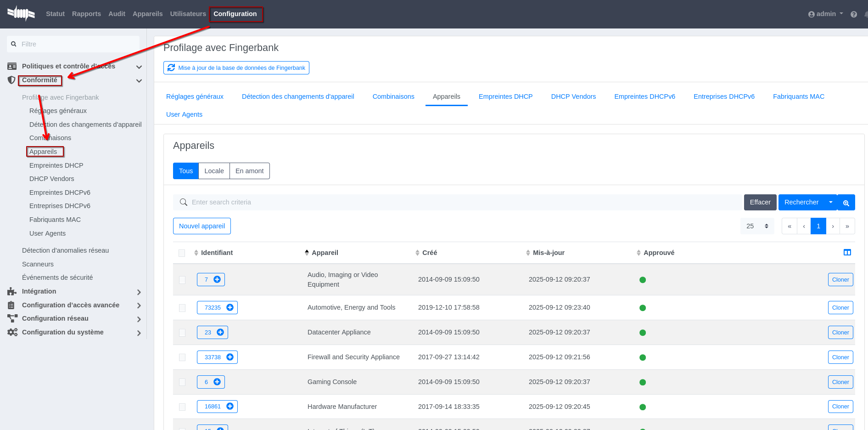Sort by Identifiant column arrows

pos(196,253)
